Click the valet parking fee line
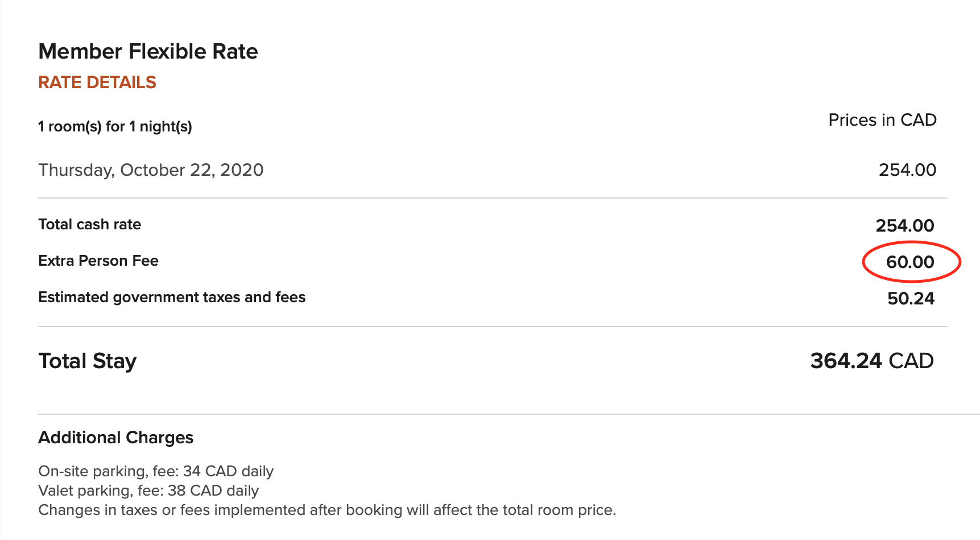This screenshot has height=540, width=980. (148, 490)
